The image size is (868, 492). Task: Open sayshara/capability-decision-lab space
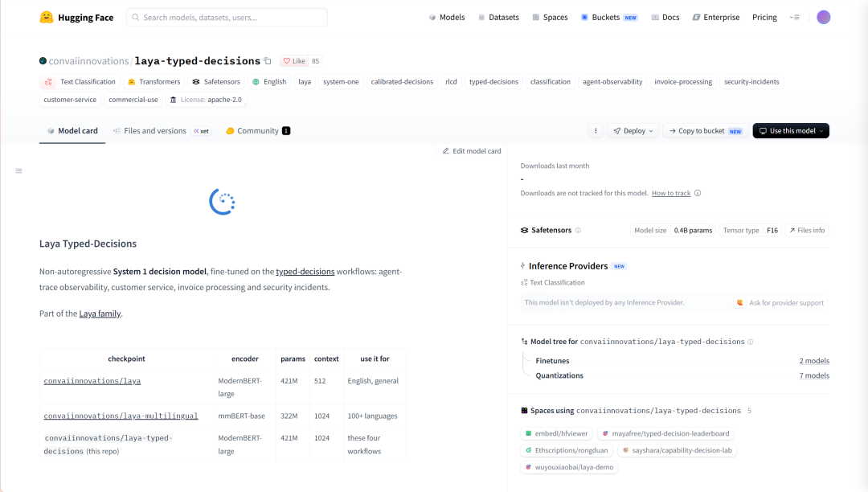677,450
